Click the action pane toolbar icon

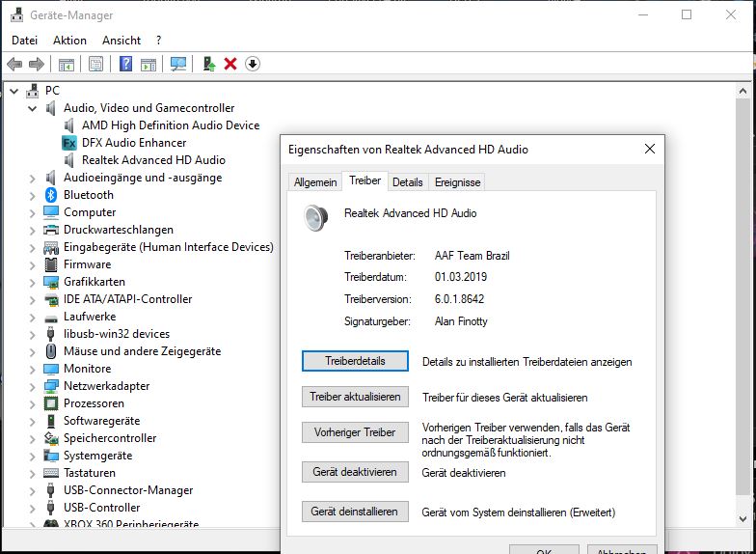click(x=148, y=64)
